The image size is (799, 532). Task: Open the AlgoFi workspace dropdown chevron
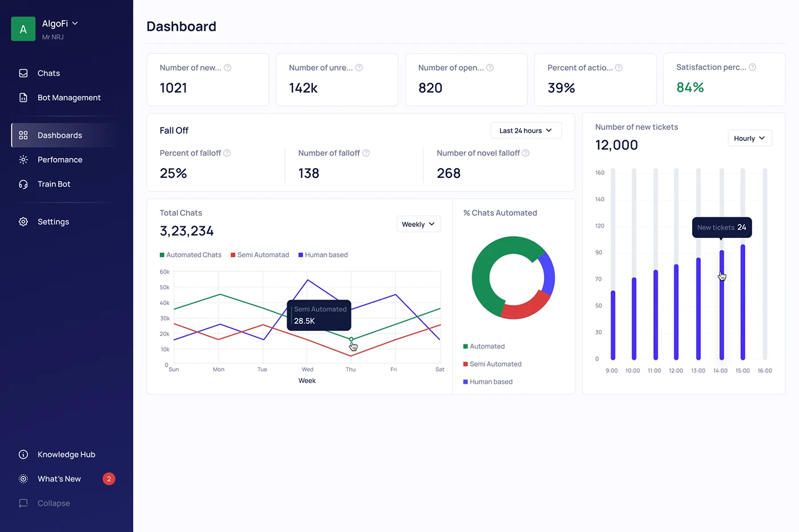click(x=75, y=23)
